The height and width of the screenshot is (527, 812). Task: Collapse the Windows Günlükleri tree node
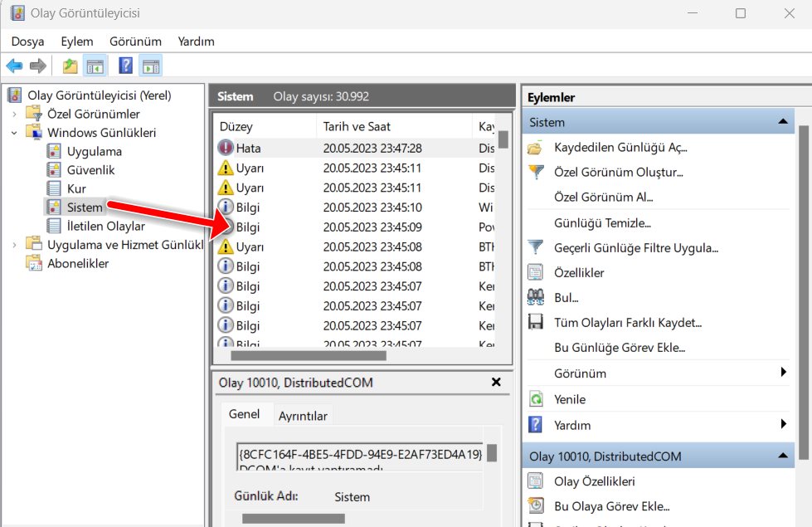coord(14,133)
